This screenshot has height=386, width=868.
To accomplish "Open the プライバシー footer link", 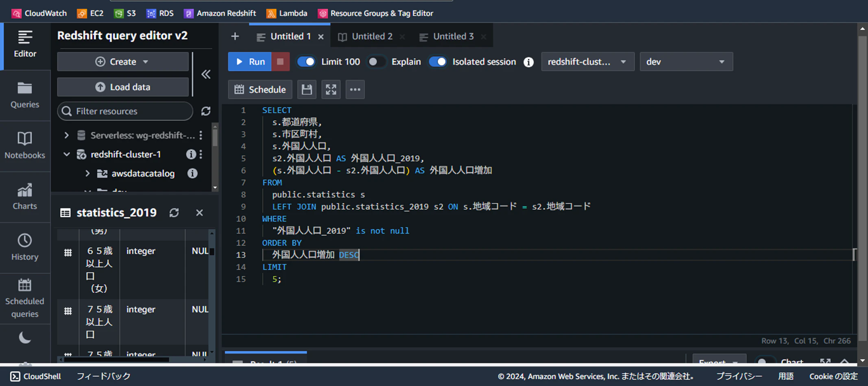I will 739,376.
